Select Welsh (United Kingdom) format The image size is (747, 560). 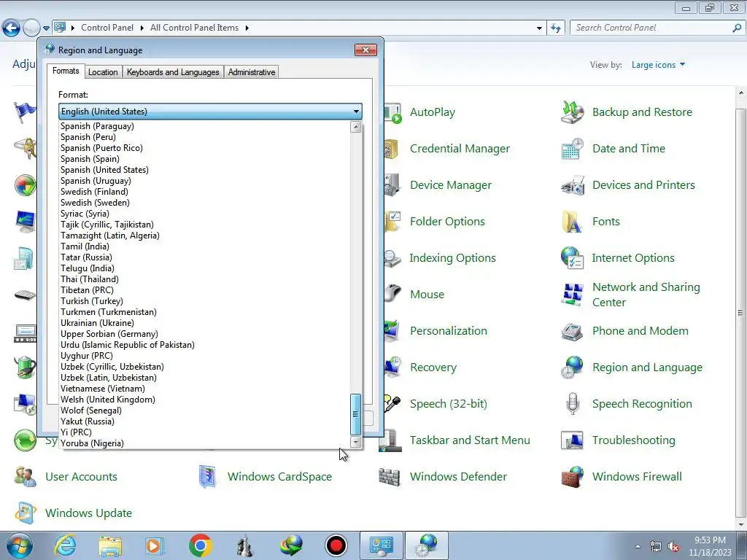pos(205,400)
